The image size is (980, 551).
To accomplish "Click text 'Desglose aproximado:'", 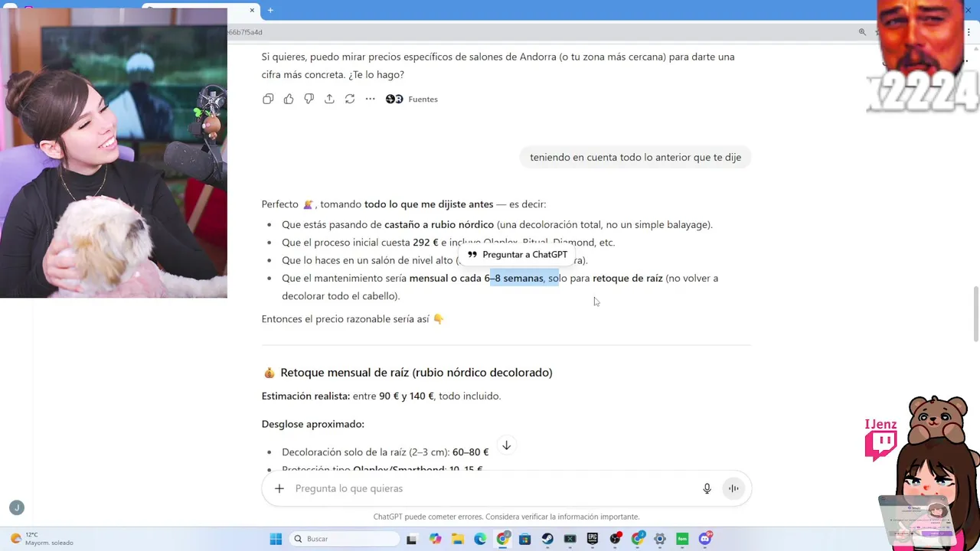I will click(x=313, y=424).
